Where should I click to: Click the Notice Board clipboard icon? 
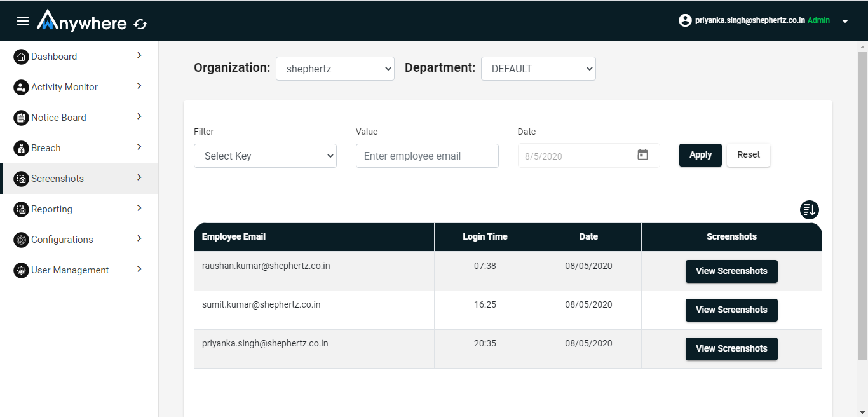[x=21, y=118]
